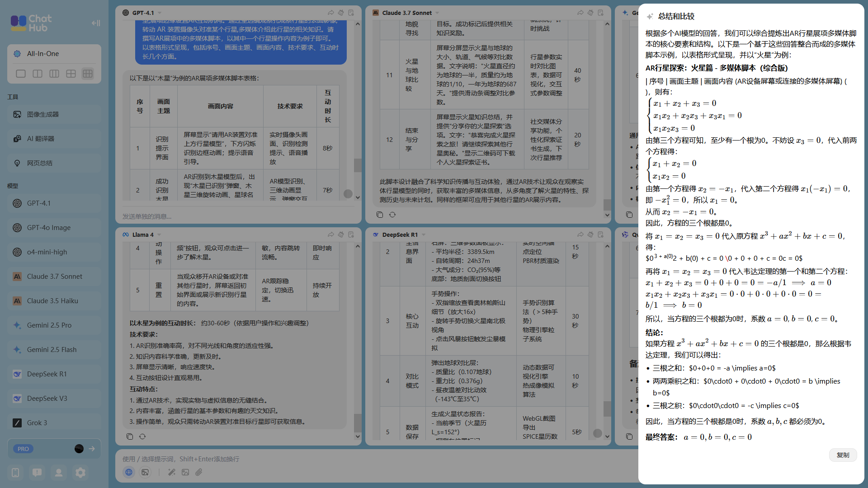Click the Claude 3.7 Sonnet panel scroll-up arrow
This screenshot has width=868, height=488.
tap(607, 24)
